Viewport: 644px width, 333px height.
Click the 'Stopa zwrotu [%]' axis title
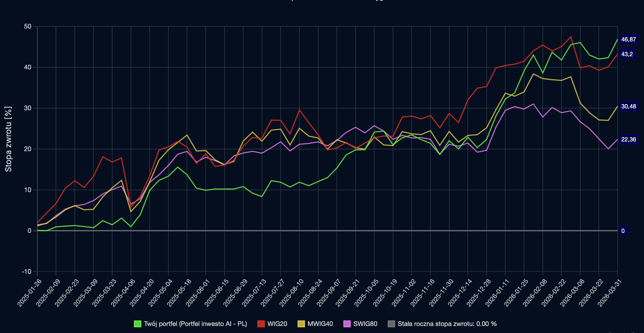(x=8, y=139)
